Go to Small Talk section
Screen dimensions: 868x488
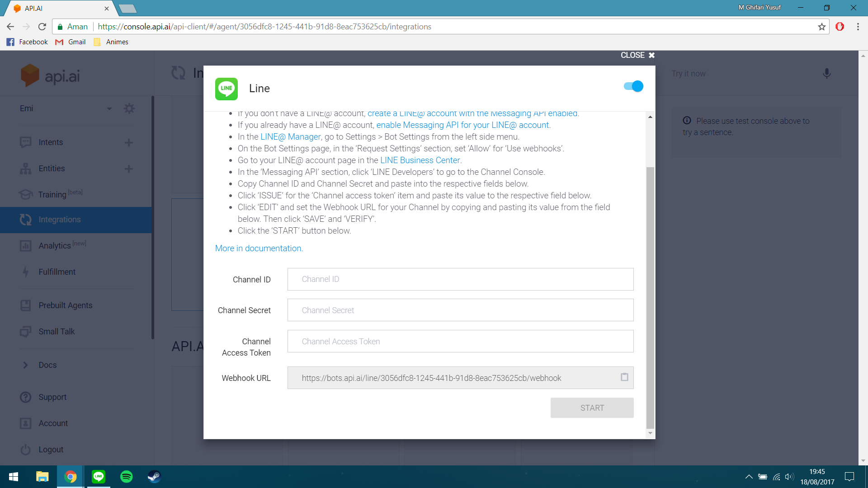pos(57,332)
